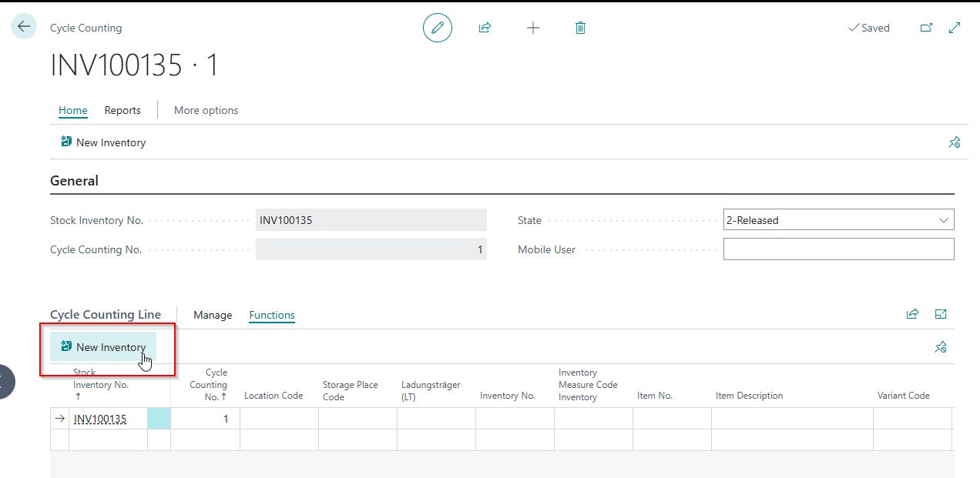Click the Cycle Counting No. field

coord(371,249)
